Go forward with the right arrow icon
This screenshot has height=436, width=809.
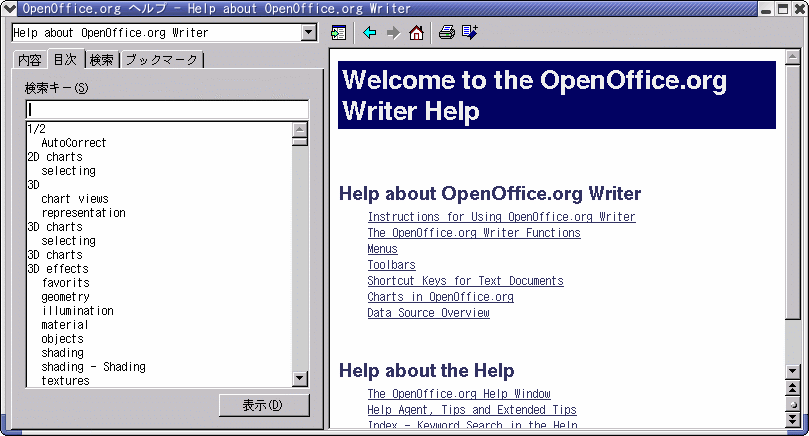point(393,33)
